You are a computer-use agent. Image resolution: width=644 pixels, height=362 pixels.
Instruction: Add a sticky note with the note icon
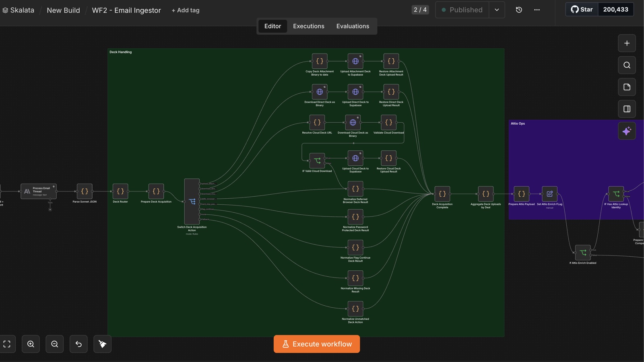coord(627,87)
